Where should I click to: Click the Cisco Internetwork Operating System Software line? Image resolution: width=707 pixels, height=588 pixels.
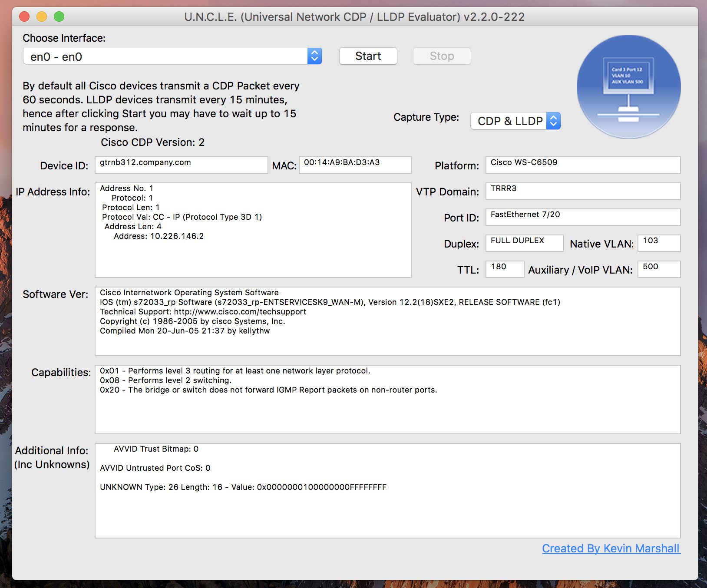(189, 293)
